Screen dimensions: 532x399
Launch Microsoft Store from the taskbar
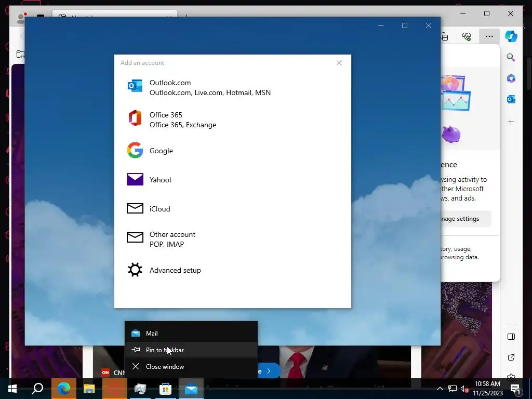(x=166, y=389)
